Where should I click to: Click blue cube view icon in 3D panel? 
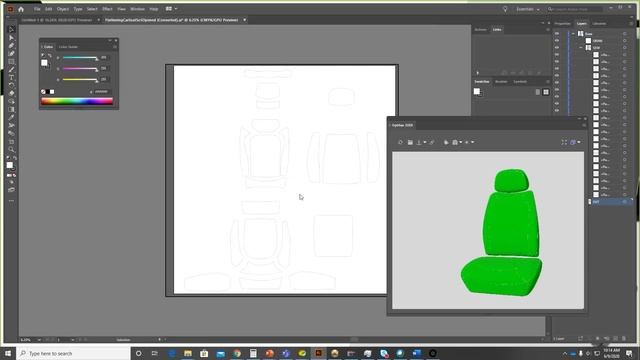(x=573, y=142)
